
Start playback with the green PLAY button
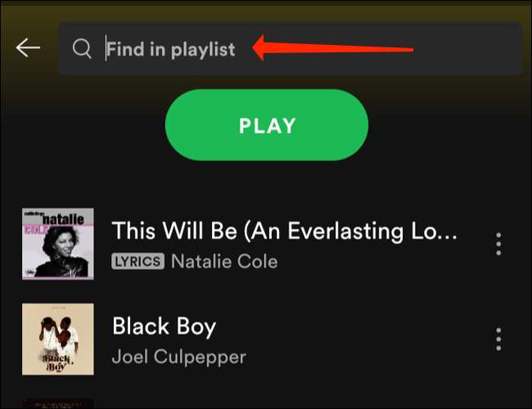pyautogui.click(x=267, y=125)
